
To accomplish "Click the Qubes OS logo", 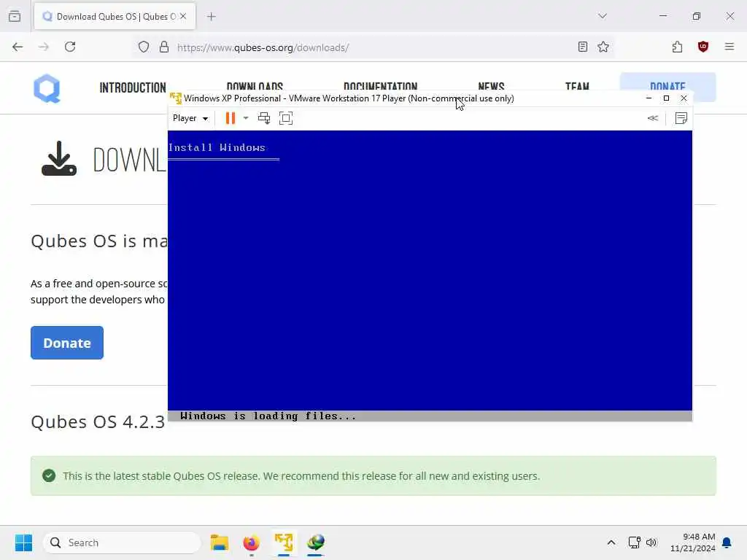I will (47, 88).
